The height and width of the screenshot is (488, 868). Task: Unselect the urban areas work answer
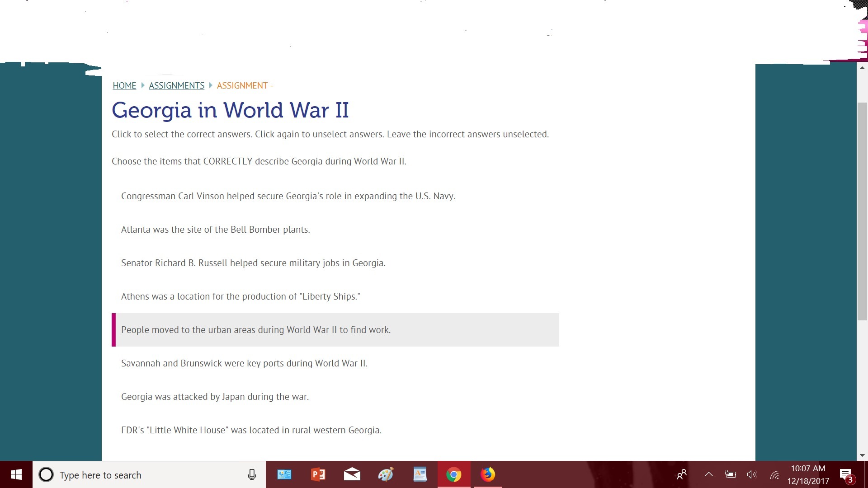coord(256,330)
